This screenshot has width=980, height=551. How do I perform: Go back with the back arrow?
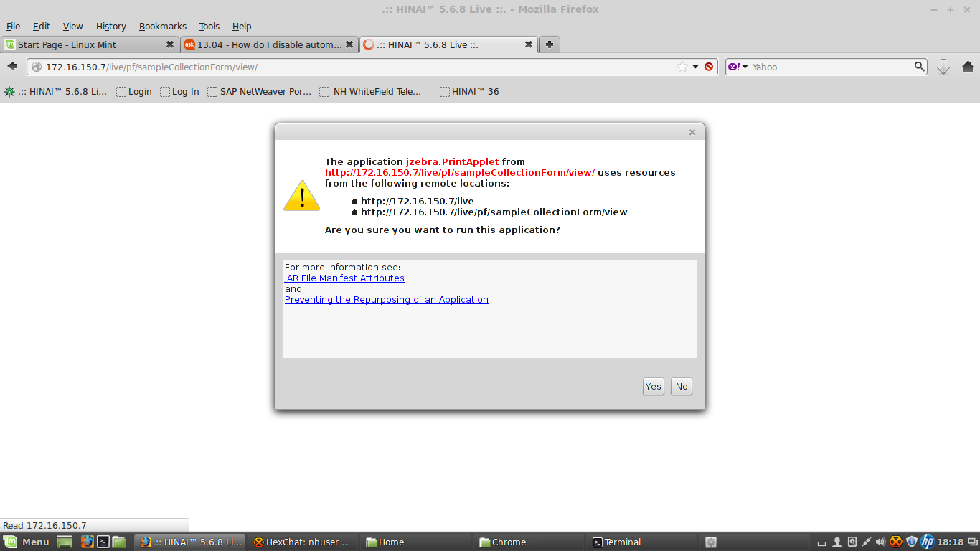[12, 66]
